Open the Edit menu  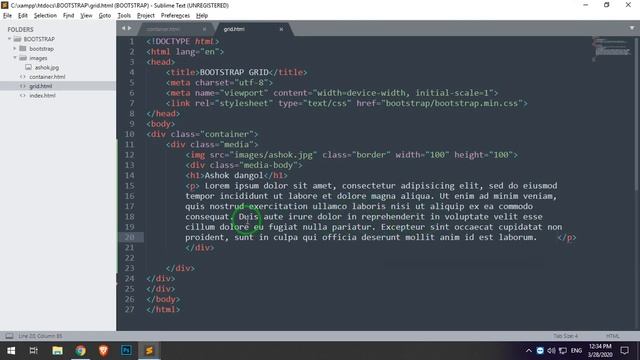click(x=22, y=16)
